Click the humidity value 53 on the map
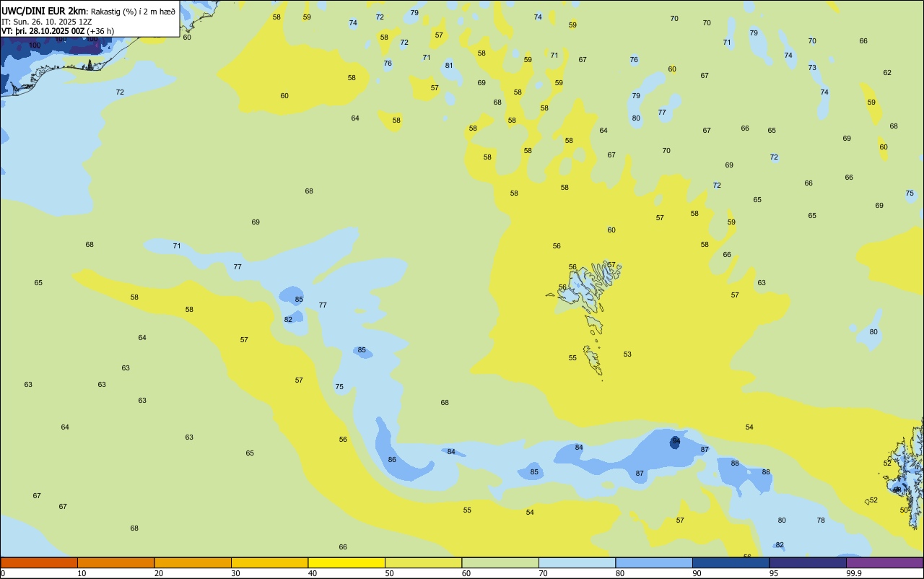Image resolution: width=924 pixels, height=579 pixels. [627, 354]
